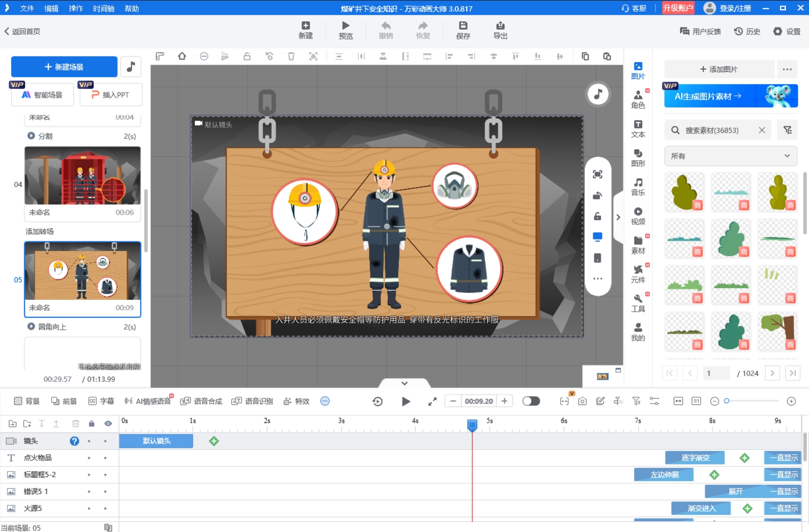809x532 pixels.
Task: Click the round music icon on canvas
Action: click(598, 94)
